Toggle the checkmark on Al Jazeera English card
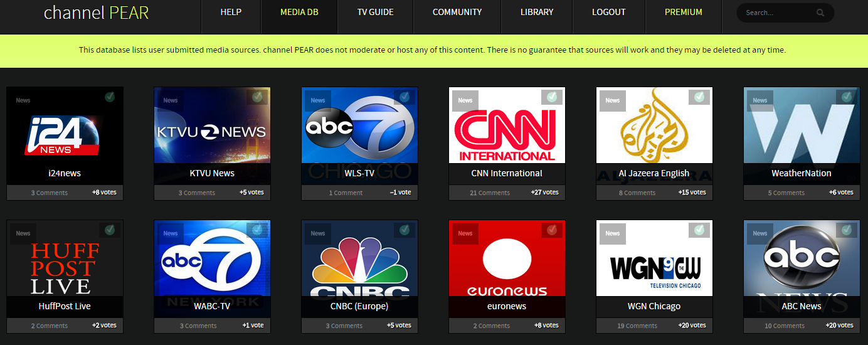Viewport: 868px width, 345px height. point(699,97)
